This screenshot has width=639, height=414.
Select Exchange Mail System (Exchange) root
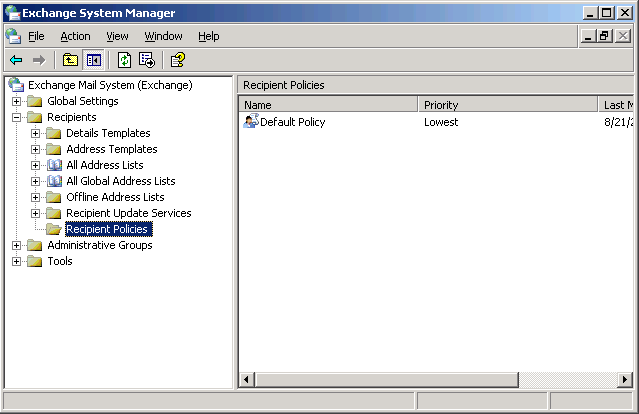pyautogui.click(x=110, y=85)
